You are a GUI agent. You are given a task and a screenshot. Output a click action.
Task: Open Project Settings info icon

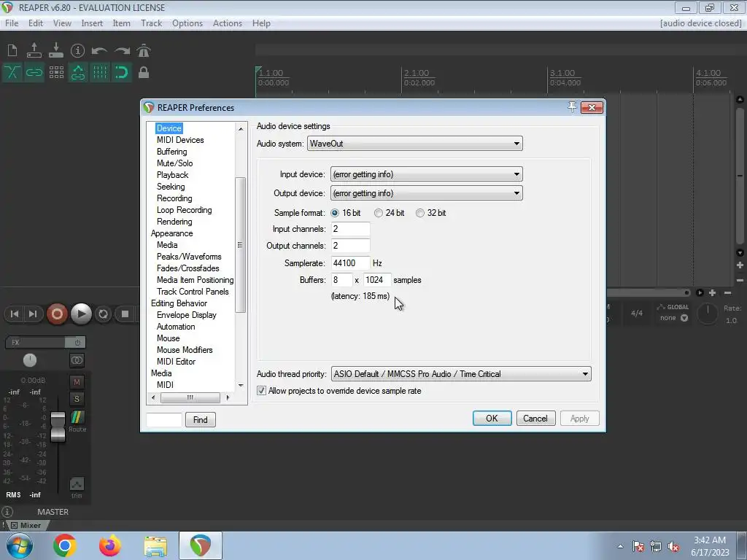click(77, 50)
